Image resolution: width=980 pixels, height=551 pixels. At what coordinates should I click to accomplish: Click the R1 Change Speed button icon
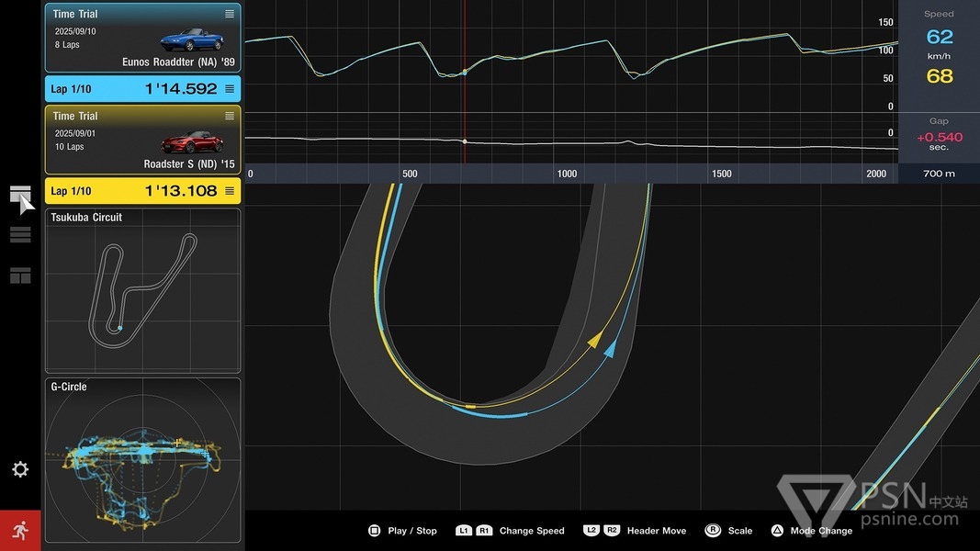[x=484, y=531]
